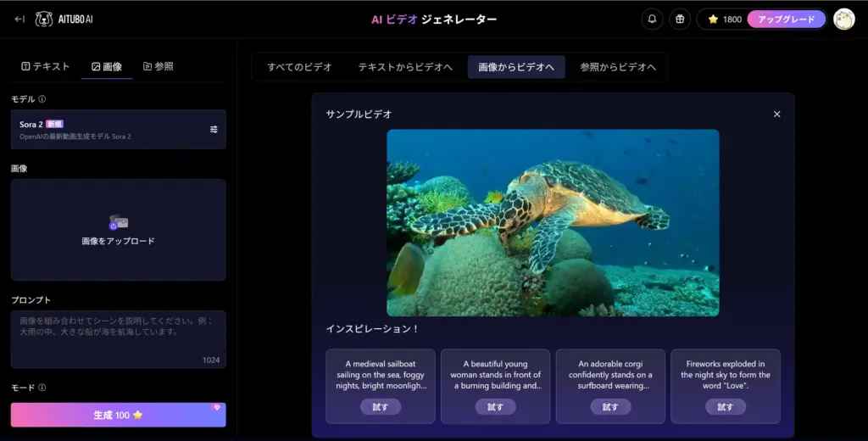
Task: Click the star credits balance 1800
Action: pyautogui.click(x=724, y=19)
